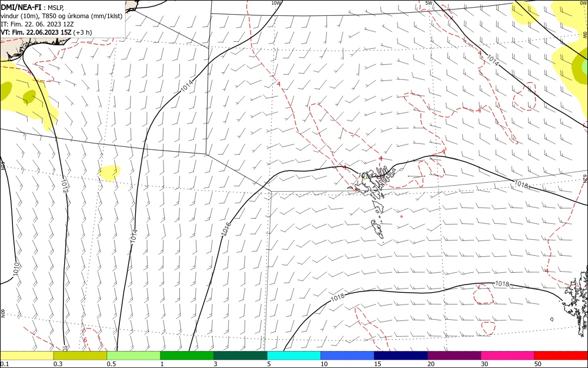Click the legend value '30'

tap(485, 364)
